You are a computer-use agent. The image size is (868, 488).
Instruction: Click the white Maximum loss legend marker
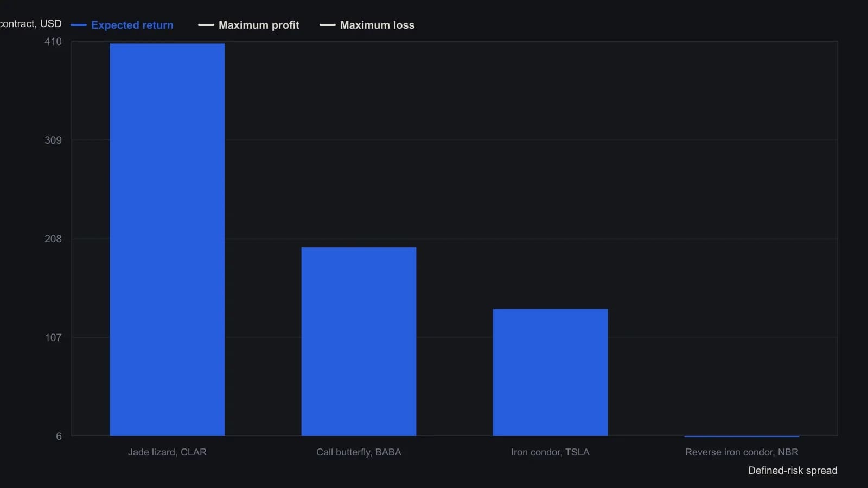pyautogui.click(x=328, y=25)
